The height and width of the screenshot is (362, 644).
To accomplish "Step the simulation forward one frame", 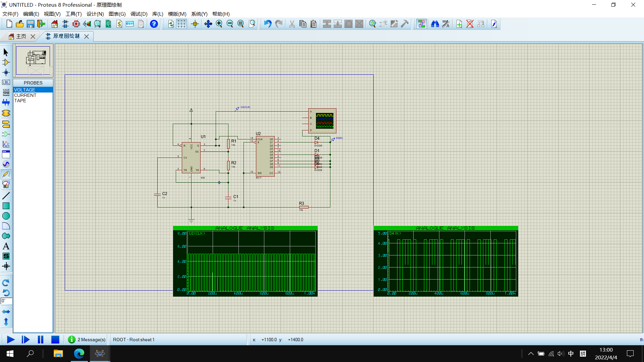I will [25, 340].
